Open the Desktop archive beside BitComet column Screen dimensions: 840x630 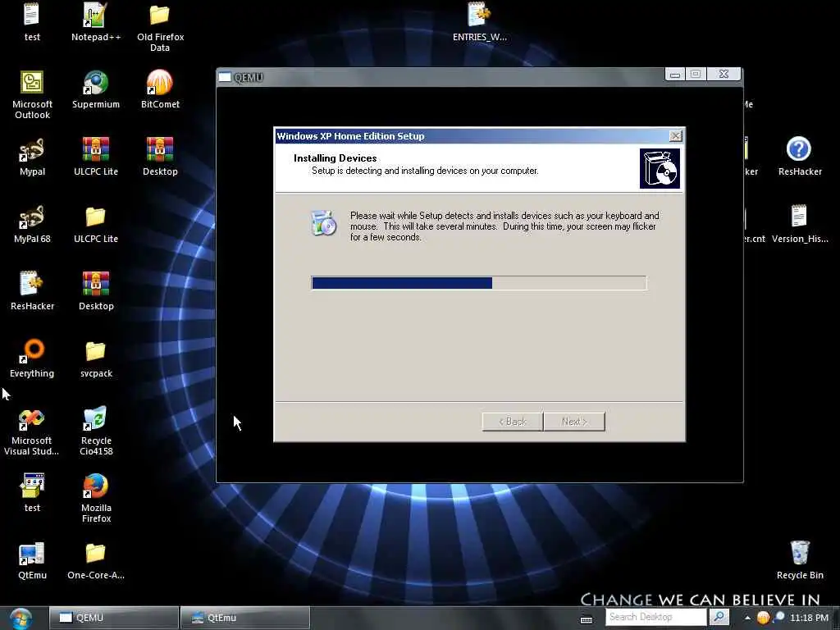pos(160,150)
